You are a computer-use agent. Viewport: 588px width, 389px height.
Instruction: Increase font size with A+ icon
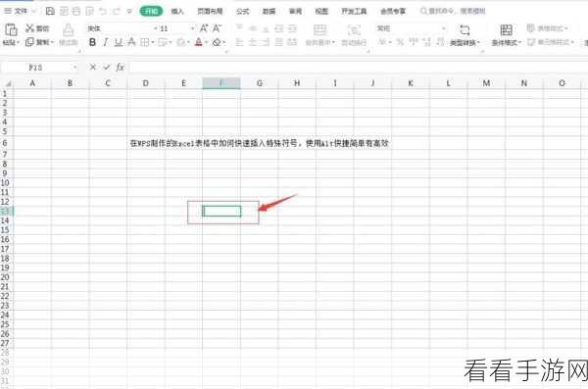pos(204,28)
